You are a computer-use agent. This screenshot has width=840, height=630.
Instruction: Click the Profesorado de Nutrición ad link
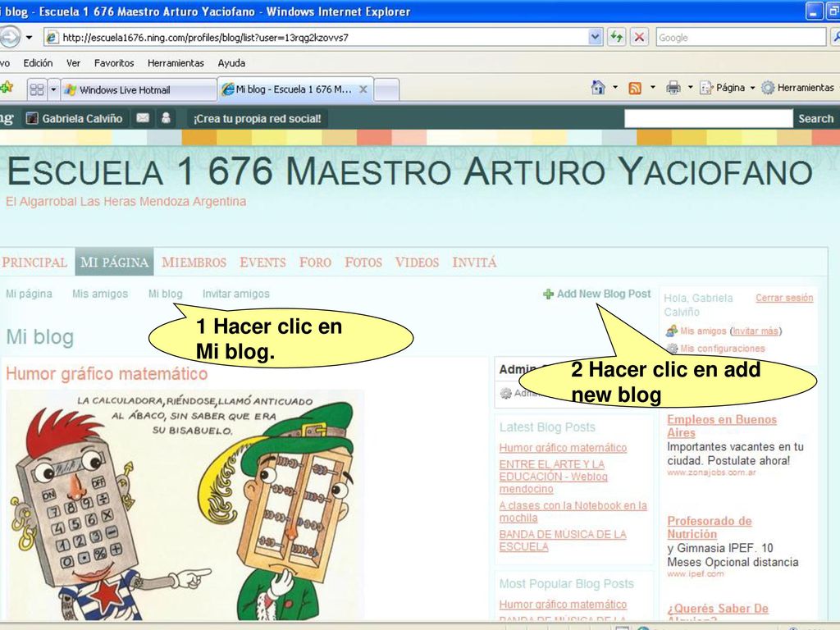click(710, 527)
